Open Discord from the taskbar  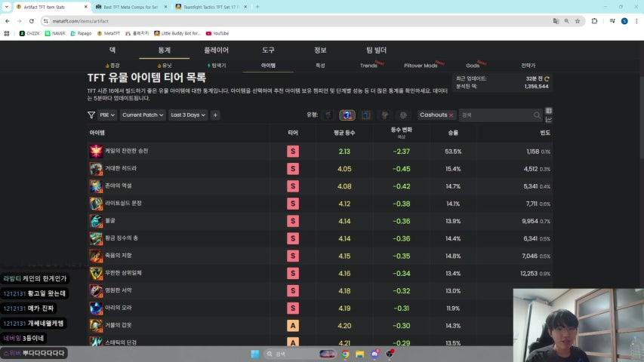coord(374,354)
